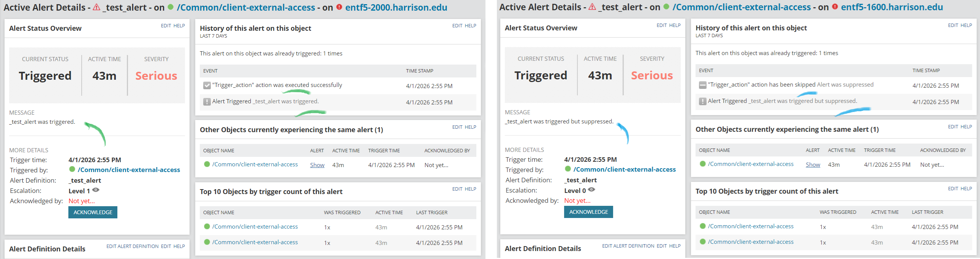Click EDIT on Top 10 Objects widget, entf5-2000
This screenshot has height=259, width=980.
[457, 189]
